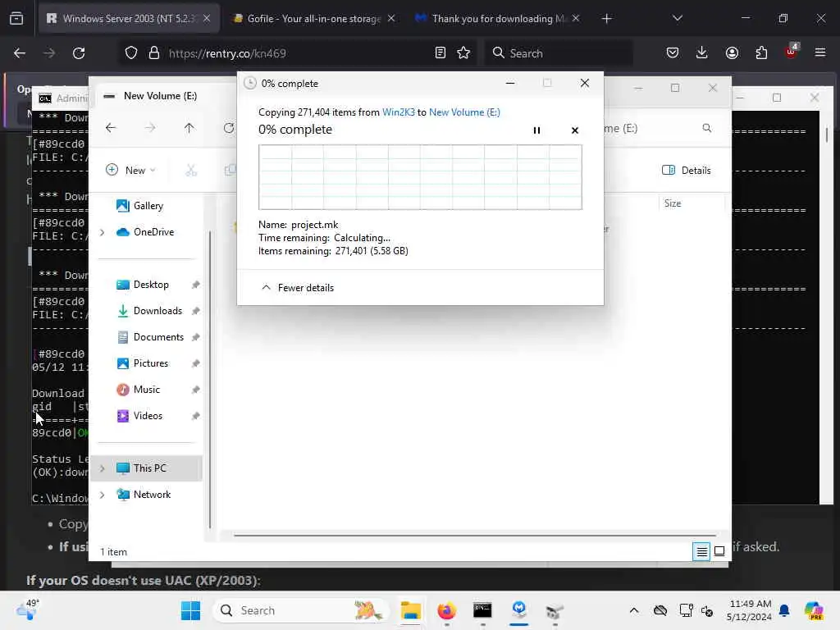Image resolution: width=840 pixels, height=630 pixels.
Task: Bookmark this page with the star
Action: (x=463, y=53)
